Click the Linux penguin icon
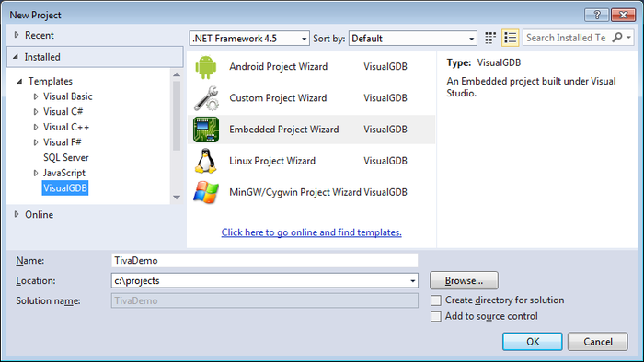The height and width of the screenshot is (362, 644). point(206,161)
